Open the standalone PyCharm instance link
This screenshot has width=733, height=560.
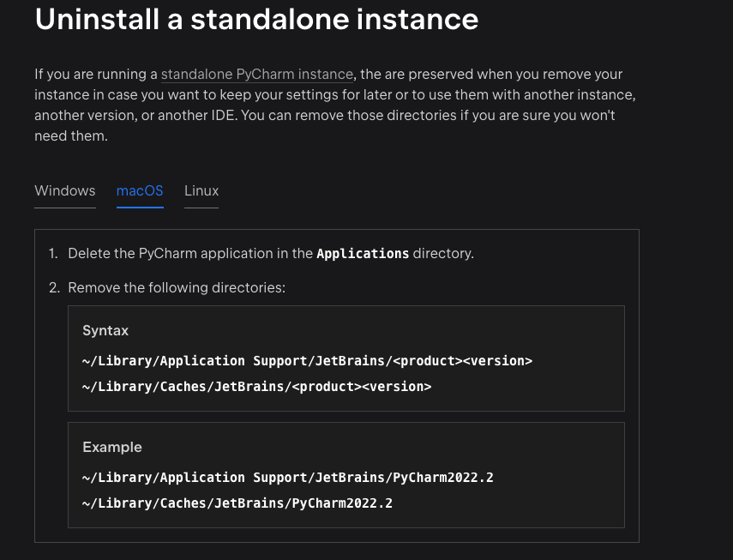256,75
